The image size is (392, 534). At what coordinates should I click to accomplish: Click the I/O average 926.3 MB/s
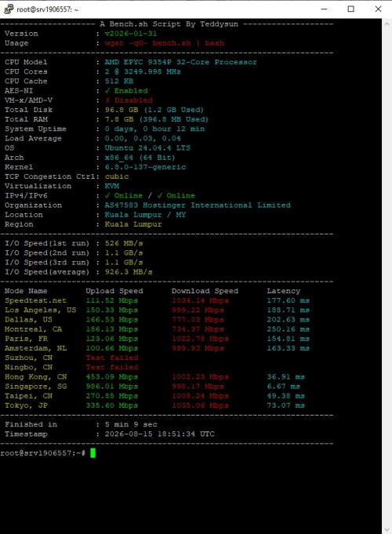(129, 272)
